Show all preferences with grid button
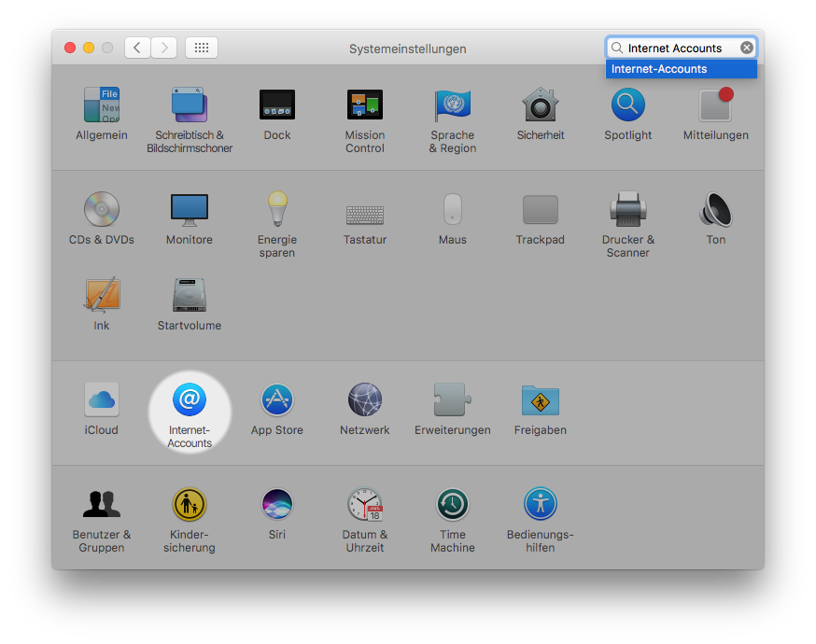Screen dimensions: 816x644 pyautogui.click(x=202, y=48)
